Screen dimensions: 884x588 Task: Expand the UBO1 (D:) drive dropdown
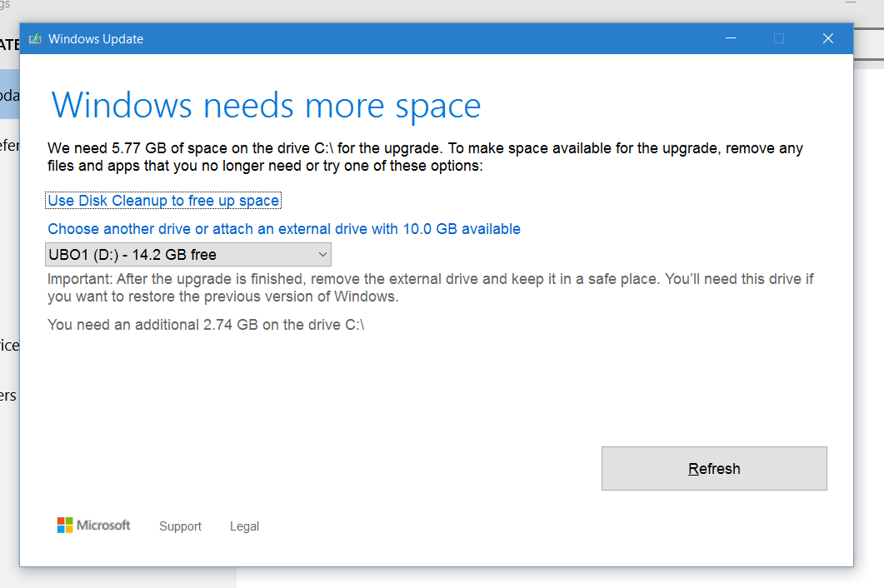tap(187, 255)
